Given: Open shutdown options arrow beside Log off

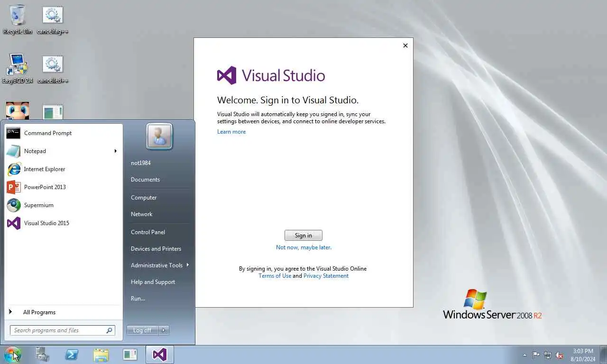Looking at the screenshot, I should pos(164,330).
